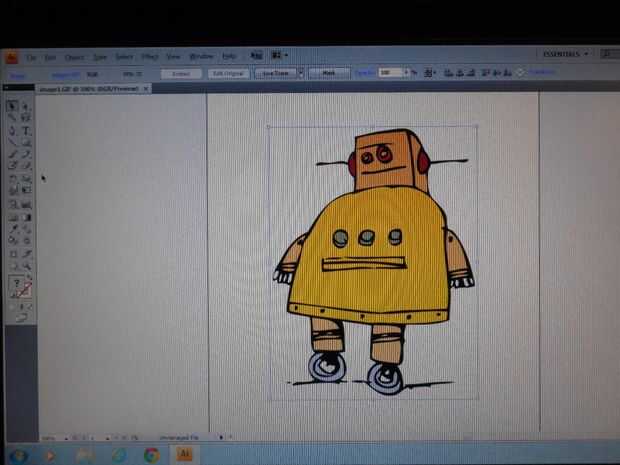Screen dimensions: 620x465
Task: Open the Type menu
Action: point(100,58)
